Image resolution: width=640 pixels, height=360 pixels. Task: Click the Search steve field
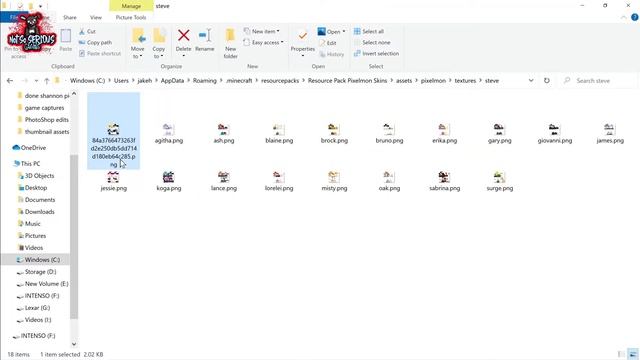pos(598,81)
